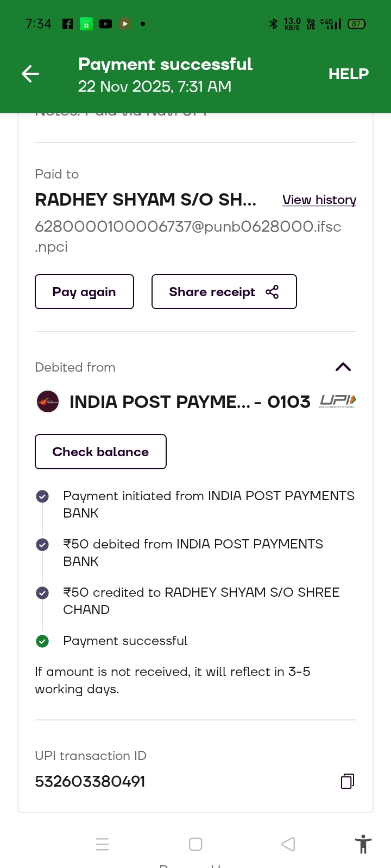The width and height of the screenshot is (391, 868).
Task: Tap the recipient name RADHEY SHYAM S/O SH...
Action: click(146, 200)
